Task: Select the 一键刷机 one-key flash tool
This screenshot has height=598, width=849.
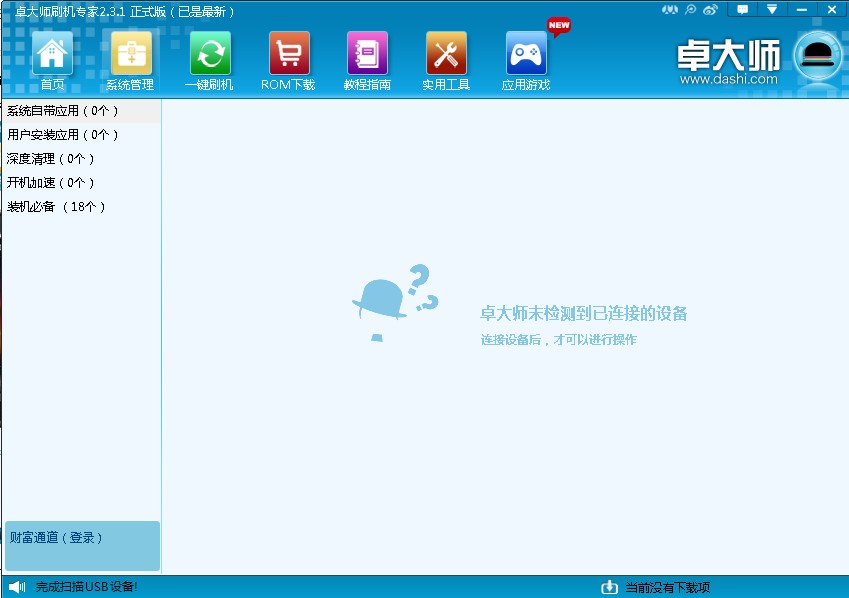Action: [x=210, y=57]
